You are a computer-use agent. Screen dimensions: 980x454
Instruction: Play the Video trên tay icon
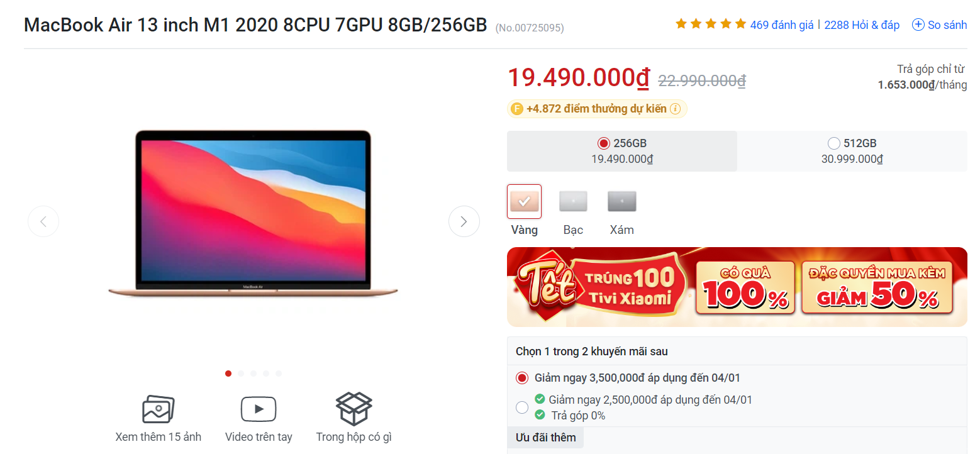[x=259, y=409]
